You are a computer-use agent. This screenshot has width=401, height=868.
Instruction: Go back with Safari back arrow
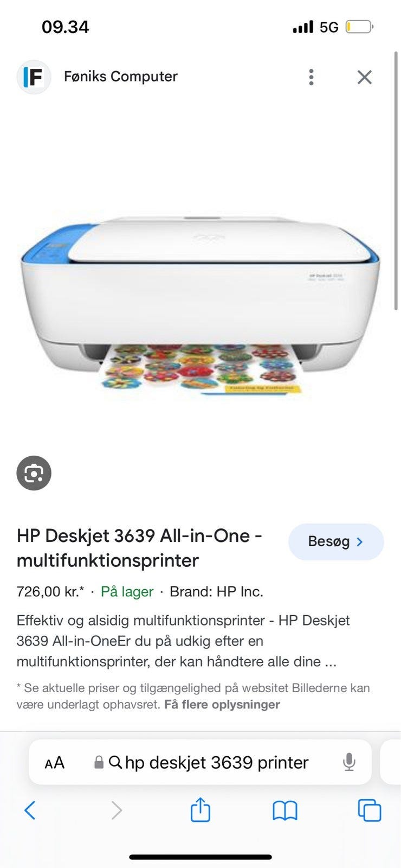click(x=30, y=810)
